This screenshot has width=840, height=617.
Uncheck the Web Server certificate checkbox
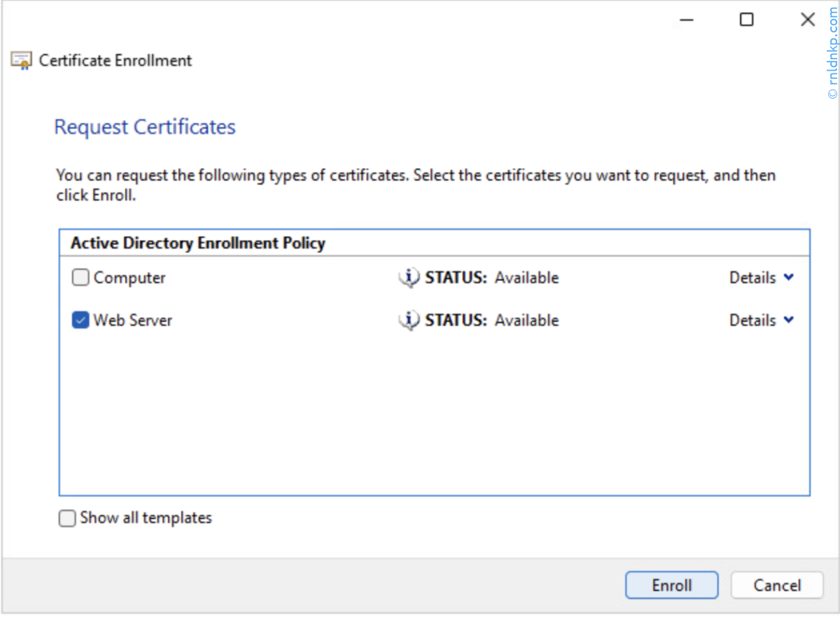(x=81, y=320)
